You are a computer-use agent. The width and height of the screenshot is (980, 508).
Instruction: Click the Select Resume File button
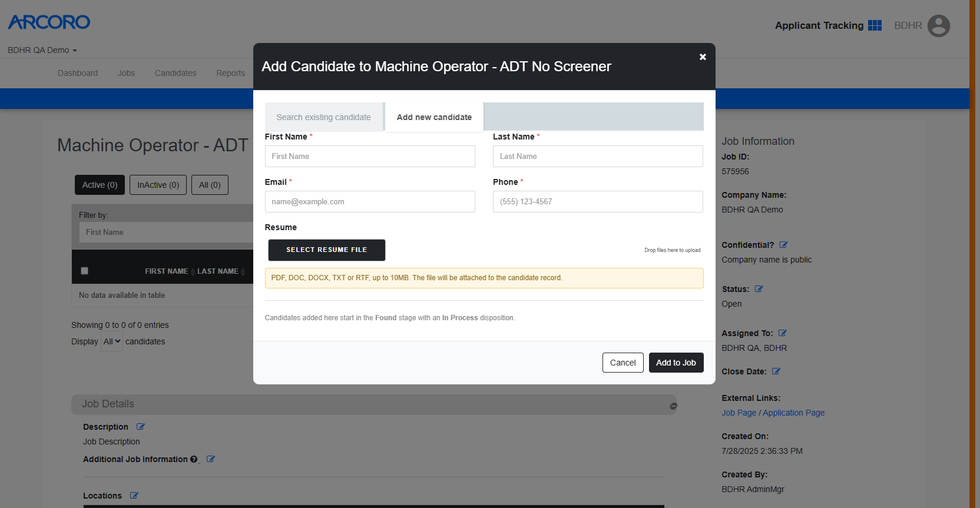click(x=327, y=250)
